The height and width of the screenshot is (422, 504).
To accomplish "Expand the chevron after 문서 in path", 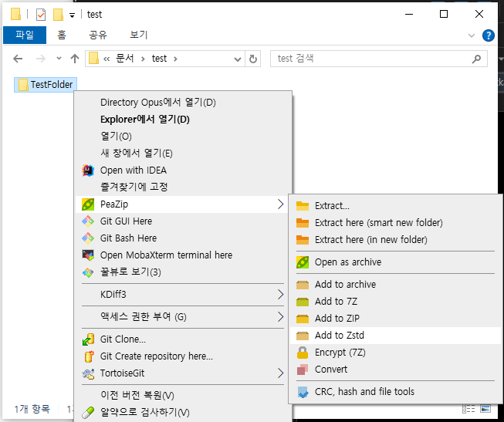I will (143, 59).
